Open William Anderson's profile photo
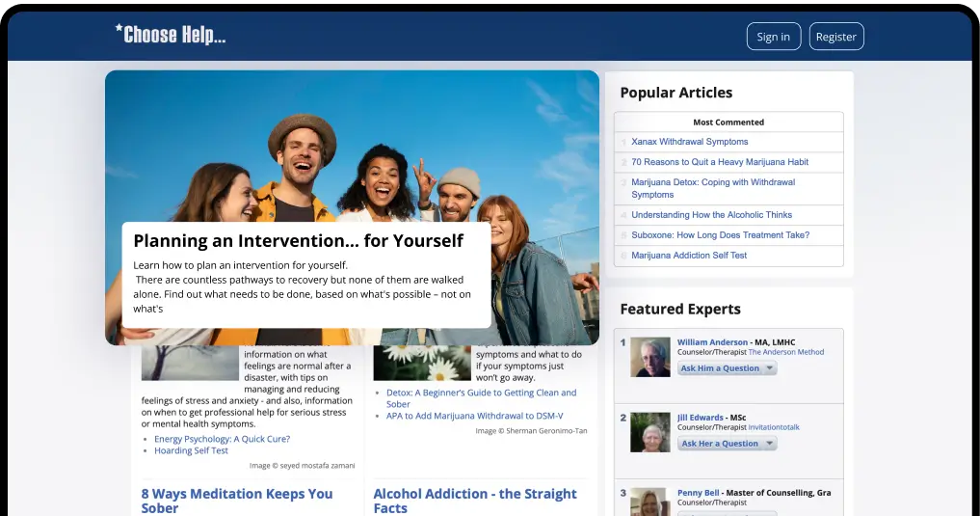Image resolution: width=980 pixels, height=516 pixels. pos(649,357)
